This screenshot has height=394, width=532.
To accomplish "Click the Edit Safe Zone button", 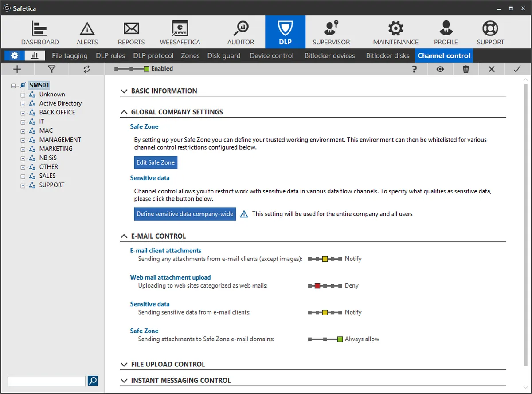I will (x=156, y=162).
